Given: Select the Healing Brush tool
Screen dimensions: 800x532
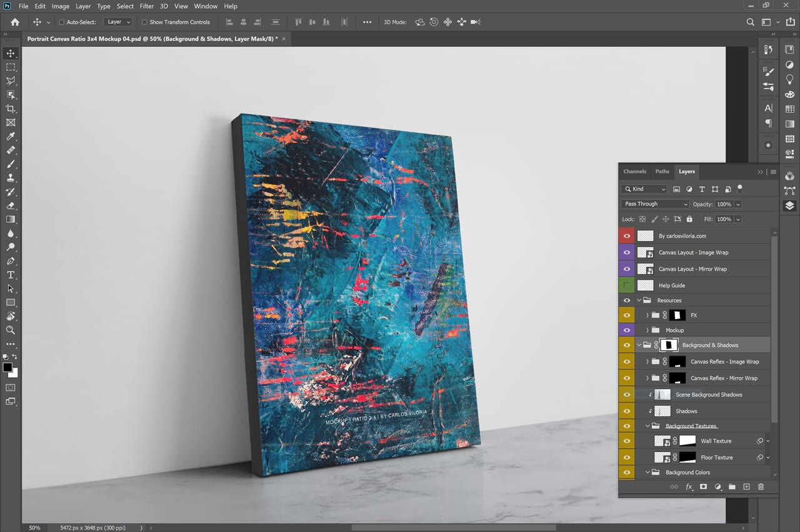Looking at the screenshot, I should point(11,150).
